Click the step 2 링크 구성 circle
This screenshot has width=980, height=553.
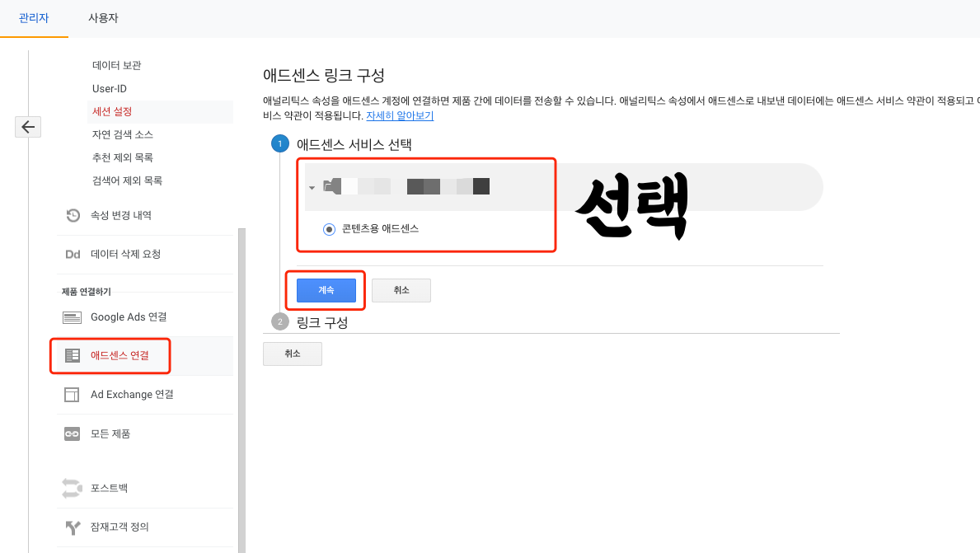tap(279, 321)
